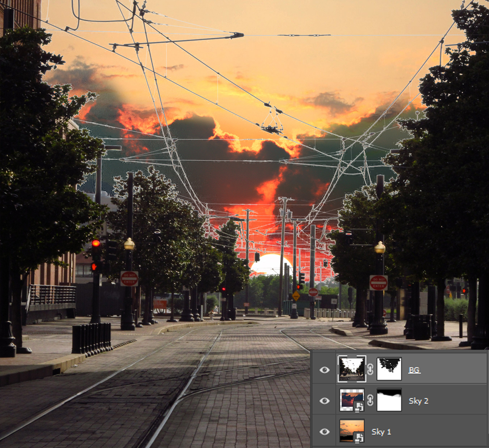This screenshot has height=448, width=489.
Task: Click the Sky 2 layer image thumbnail
Action: coord(350,398)
